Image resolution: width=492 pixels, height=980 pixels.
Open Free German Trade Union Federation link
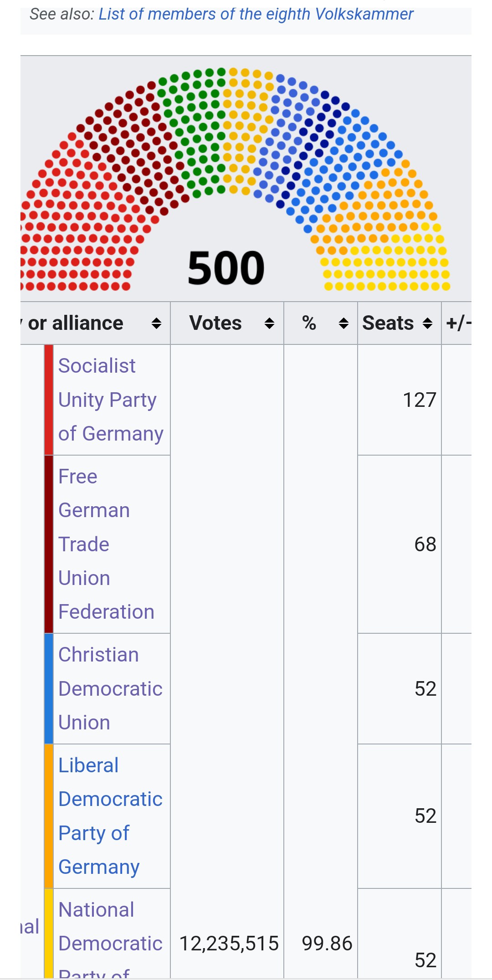(x=107, y=544)
